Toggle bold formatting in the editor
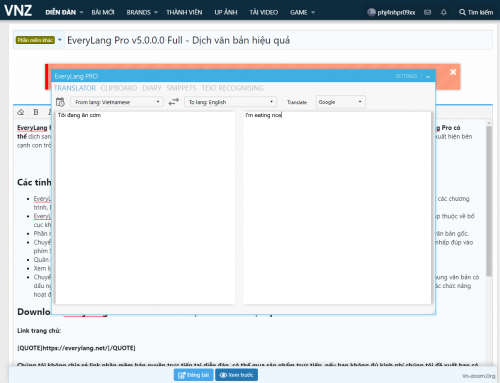 coord(36,112)
